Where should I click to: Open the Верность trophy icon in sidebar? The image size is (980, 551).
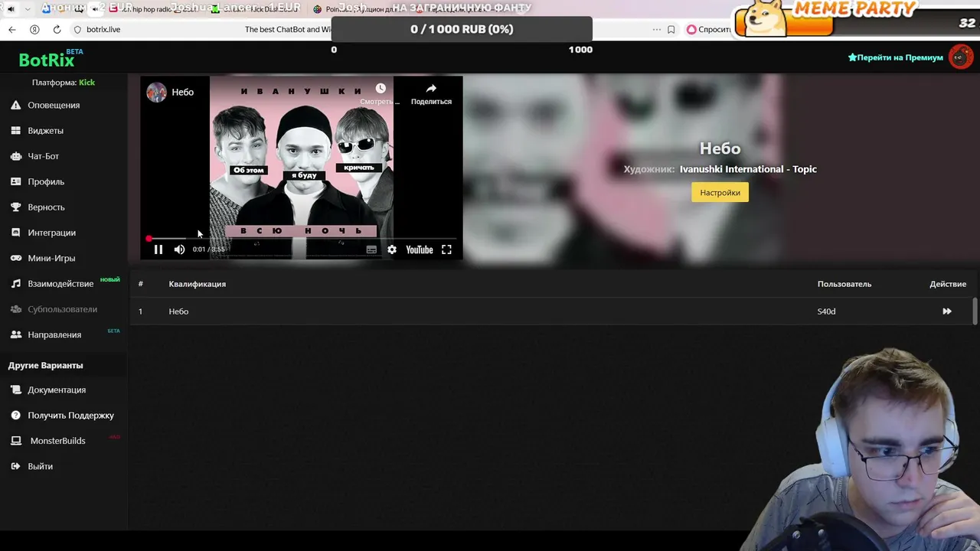click(x=15, y=207)
